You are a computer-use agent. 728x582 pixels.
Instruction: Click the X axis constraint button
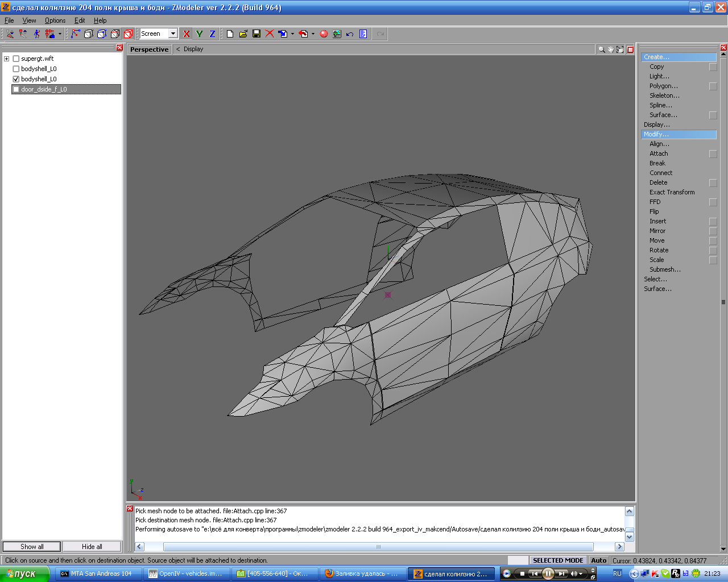click(x=186, y=34)
